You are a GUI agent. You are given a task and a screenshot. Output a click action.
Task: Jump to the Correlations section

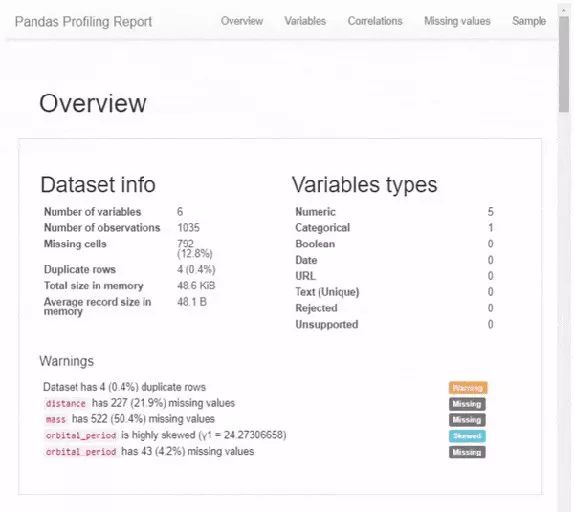pyautogui.click(x=375, y=21)
